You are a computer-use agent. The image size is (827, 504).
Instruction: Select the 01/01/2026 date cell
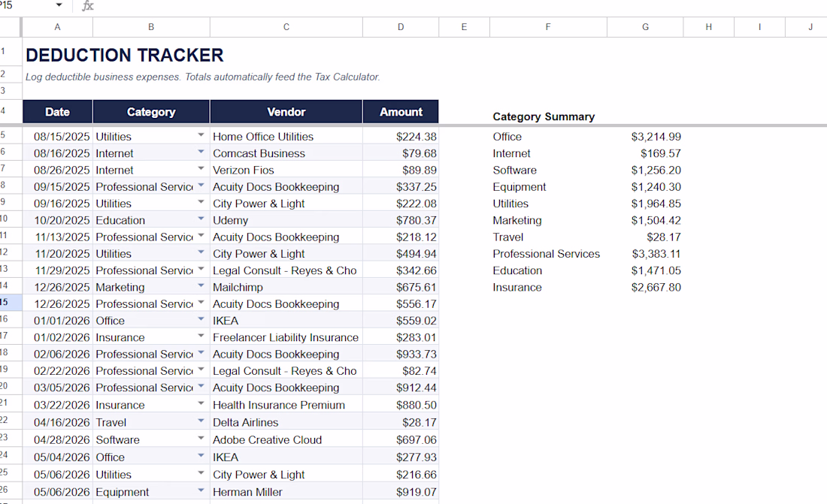tap(57, 321)
